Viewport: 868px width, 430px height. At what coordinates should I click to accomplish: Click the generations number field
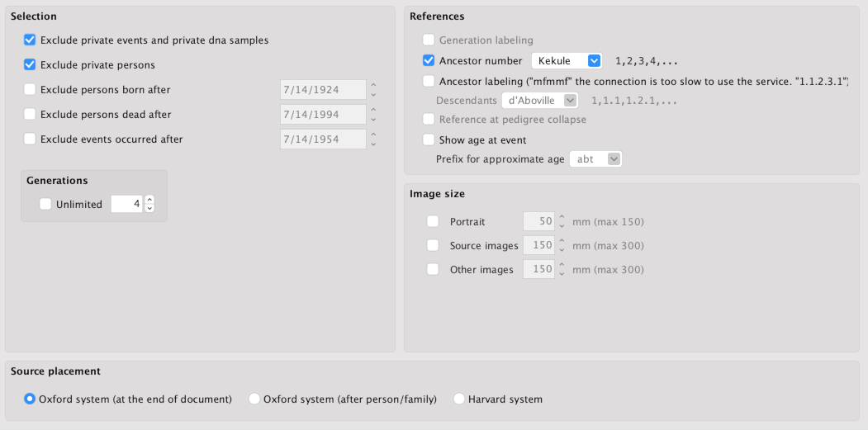click(126, 204)
